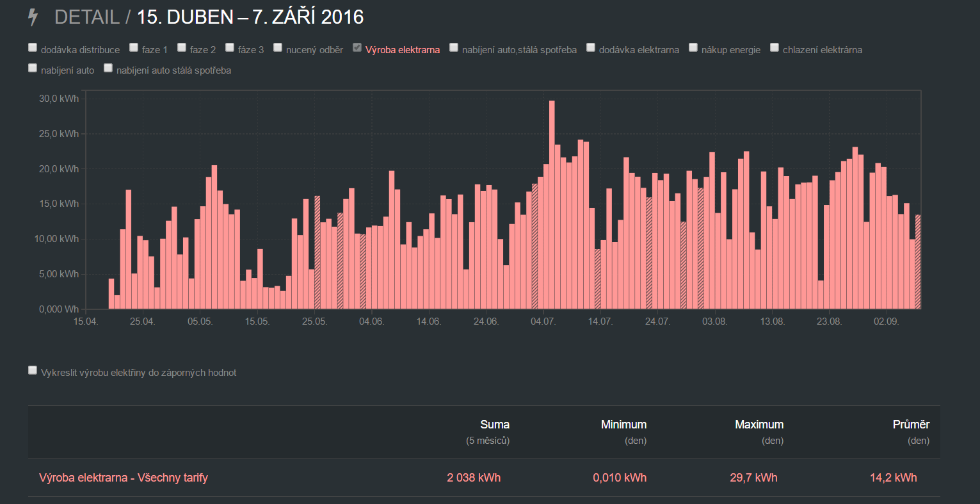Enable the nákup energie checkbox
The height and width of the screenshot is (504, 980).
click(693, 47)
